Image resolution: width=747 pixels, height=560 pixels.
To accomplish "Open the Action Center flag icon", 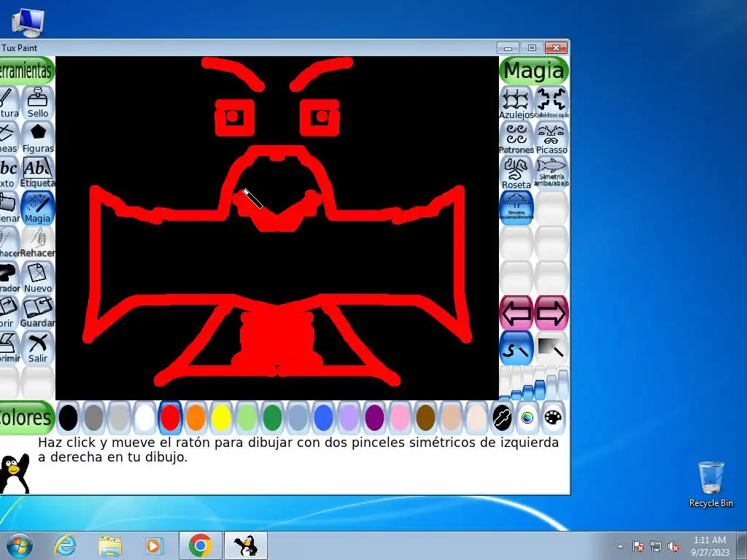I will click(x=638, y=546).
